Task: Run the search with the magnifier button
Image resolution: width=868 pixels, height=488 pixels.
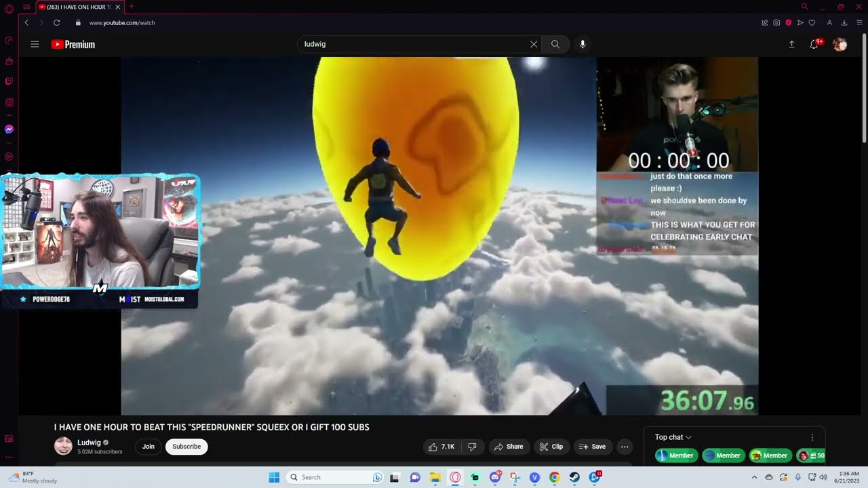Action: [x=555, y=44]
